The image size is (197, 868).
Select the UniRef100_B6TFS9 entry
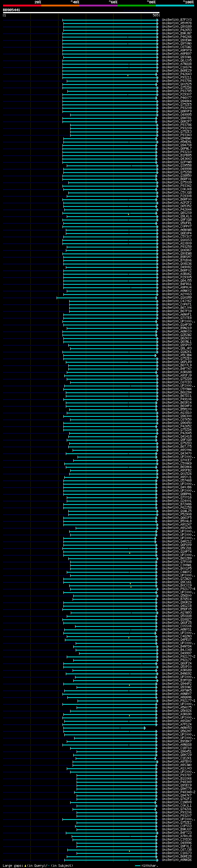177,311
